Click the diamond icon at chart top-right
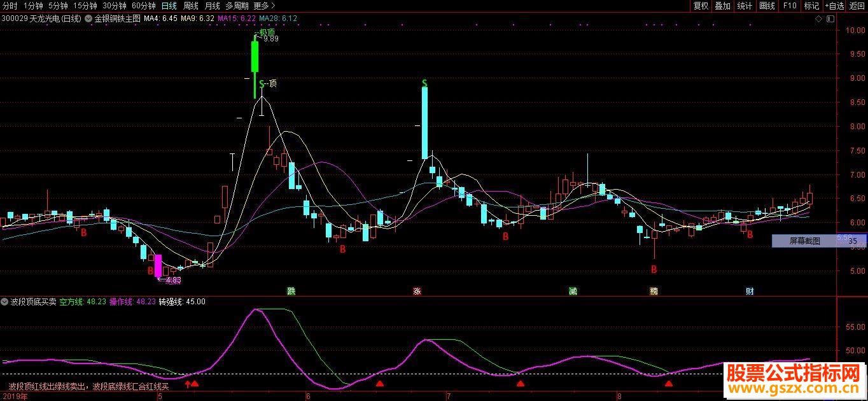The height and width of the screenshot is (401, 868). pyautogui.click(x=818, y=19)
